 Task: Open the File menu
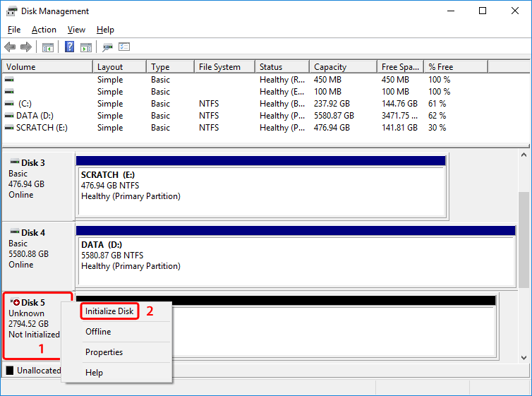point(14,30)
